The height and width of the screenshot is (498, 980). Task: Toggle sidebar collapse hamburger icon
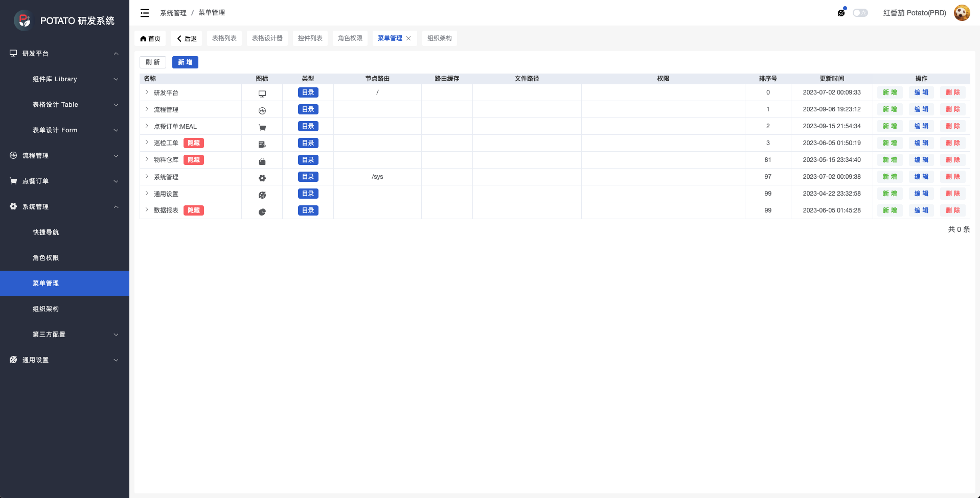click(145, 13)
